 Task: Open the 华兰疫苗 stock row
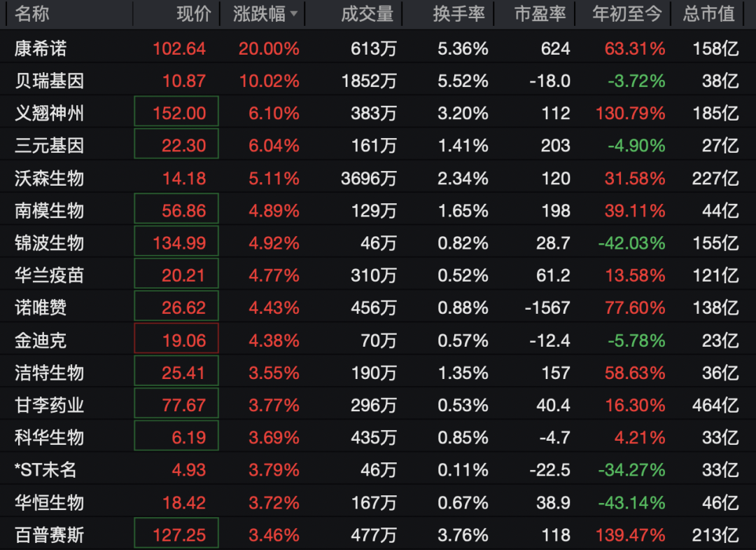pyautogui.click(x=378, y=275)
